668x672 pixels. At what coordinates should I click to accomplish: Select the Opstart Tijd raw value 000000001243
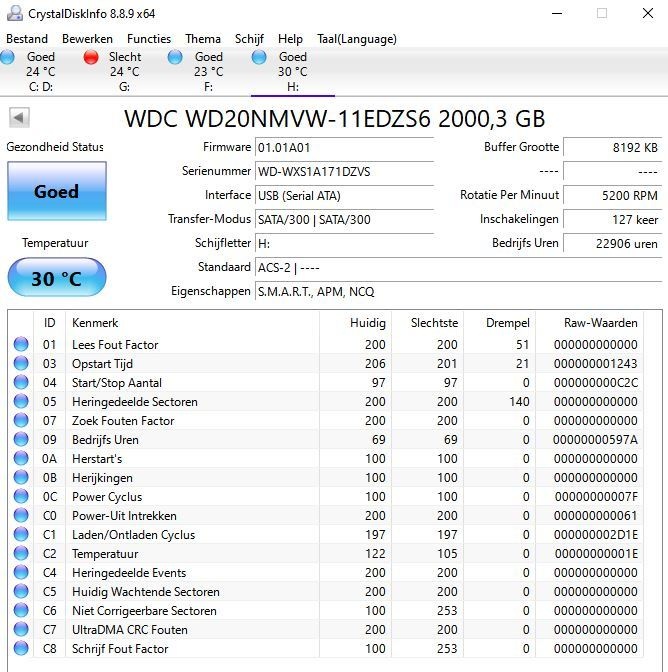coord(595,363)
